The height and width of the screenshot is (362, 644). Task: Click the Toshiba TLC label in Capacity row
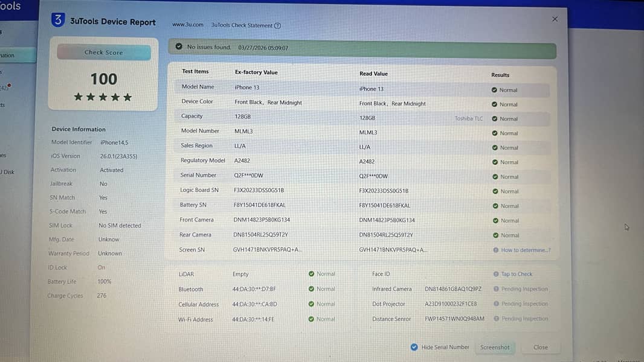point(469,118)
